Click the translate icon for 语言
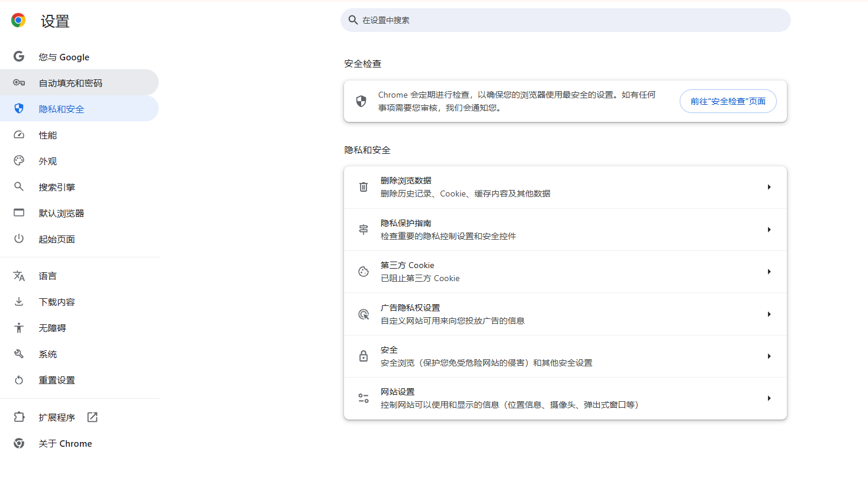 (x=19, y=276)
